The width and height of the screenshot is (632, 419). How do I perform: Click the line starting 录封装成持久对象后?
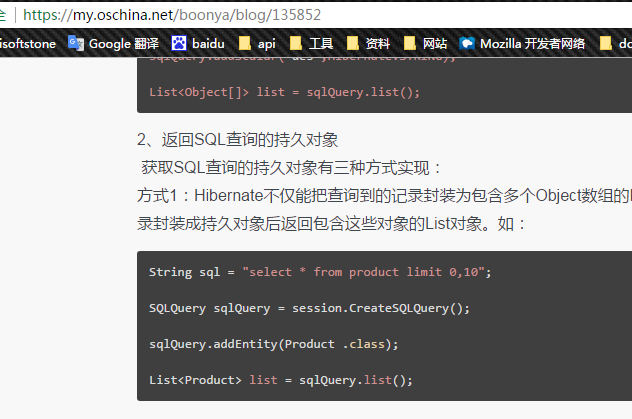click(x=331, y=222)
